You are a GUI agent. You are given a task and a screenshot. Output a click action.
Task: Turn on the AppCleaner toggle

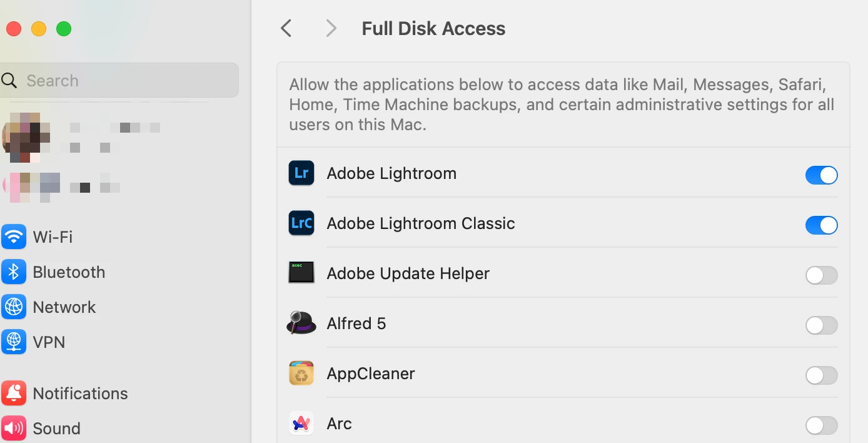(821, 375)
